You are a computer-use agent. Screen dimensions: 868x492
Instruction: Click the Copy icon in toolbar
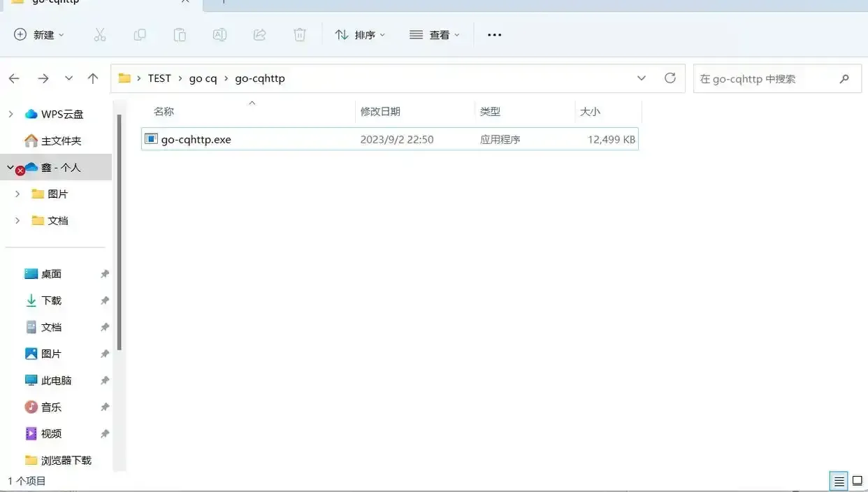coord(140,34)
